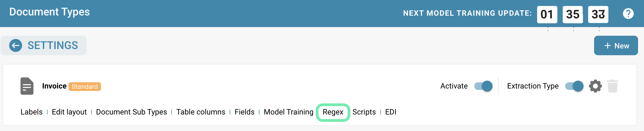The height and width of the screenshot is (131, 644).
Task: Click the New button label
Action: (x=622, y=46)
